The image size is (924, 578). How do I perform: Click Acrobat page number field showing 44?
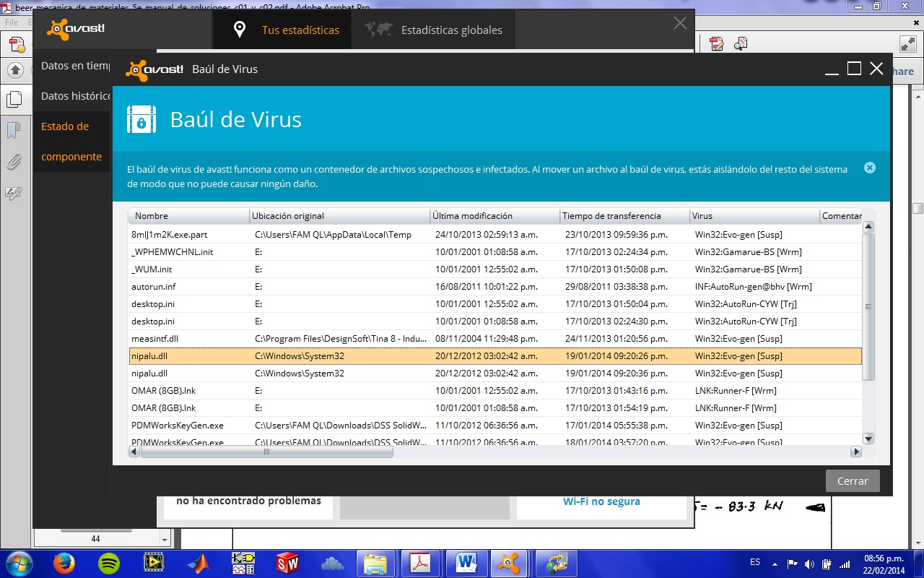click(x=95, y=539)
